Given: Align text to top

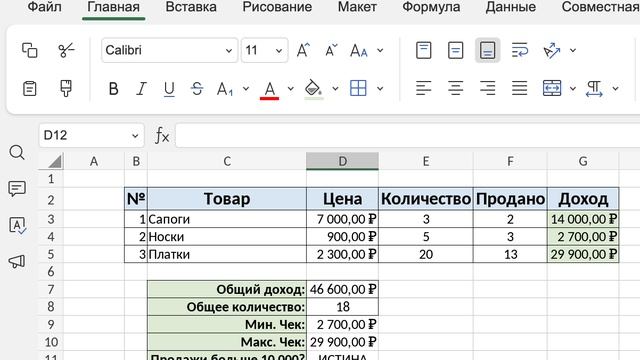Looking at the screenshot, I should pos(423,51).
